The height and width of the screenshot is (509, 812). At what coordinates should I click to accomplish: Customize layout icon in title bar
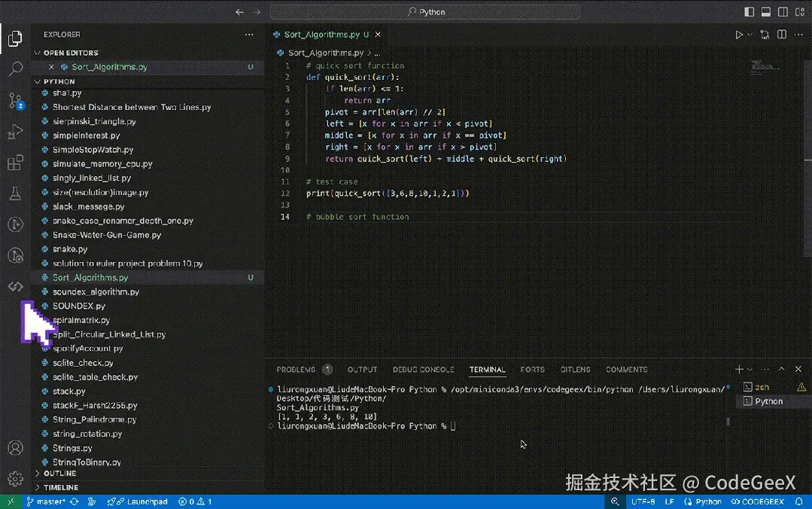800,12
